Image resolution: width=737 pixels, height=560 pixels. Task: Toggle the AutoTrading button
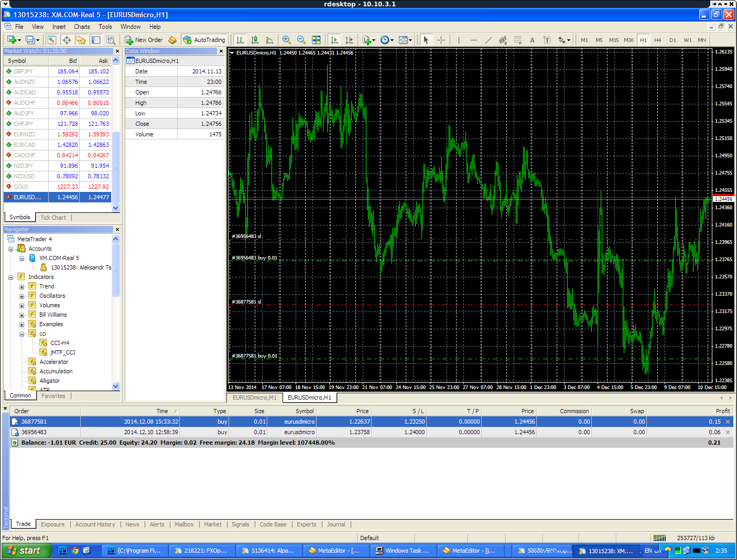[x=203, y=40]
